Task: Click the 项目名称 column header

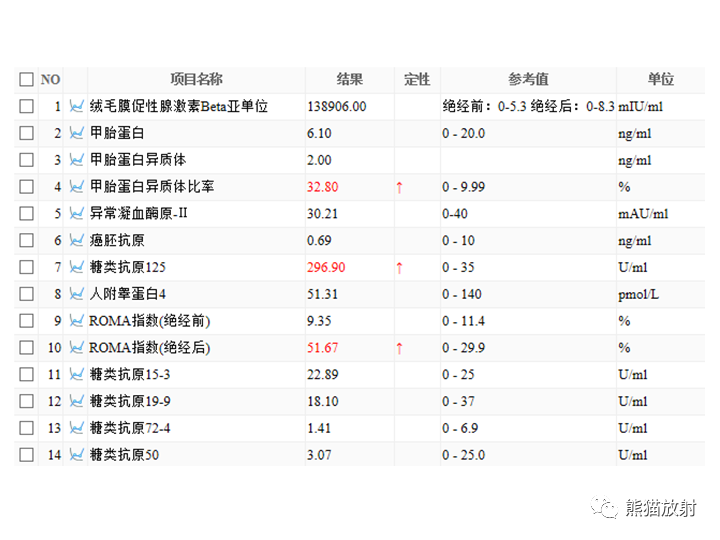Action: tap(196, 79)
